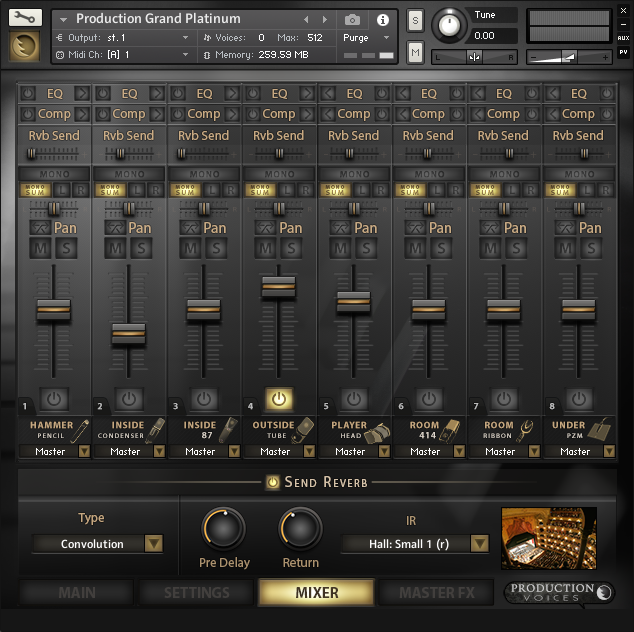Solo channel 5 Player Head

366,248
